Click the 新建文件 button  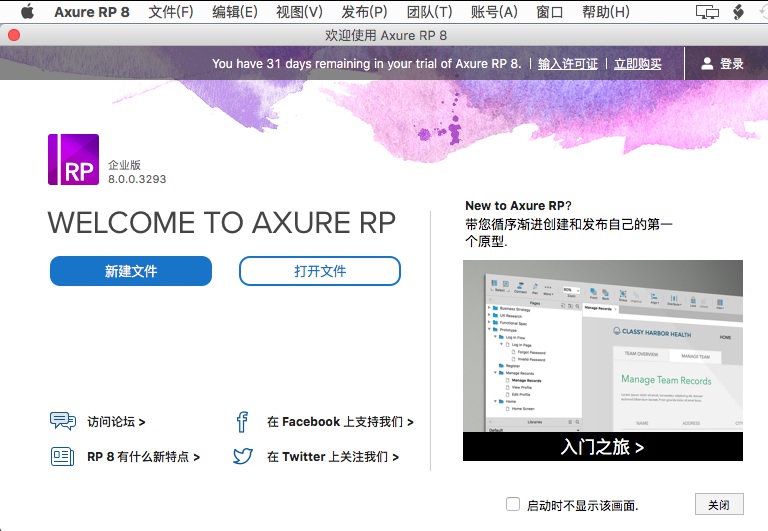click(x=131, y=271)
